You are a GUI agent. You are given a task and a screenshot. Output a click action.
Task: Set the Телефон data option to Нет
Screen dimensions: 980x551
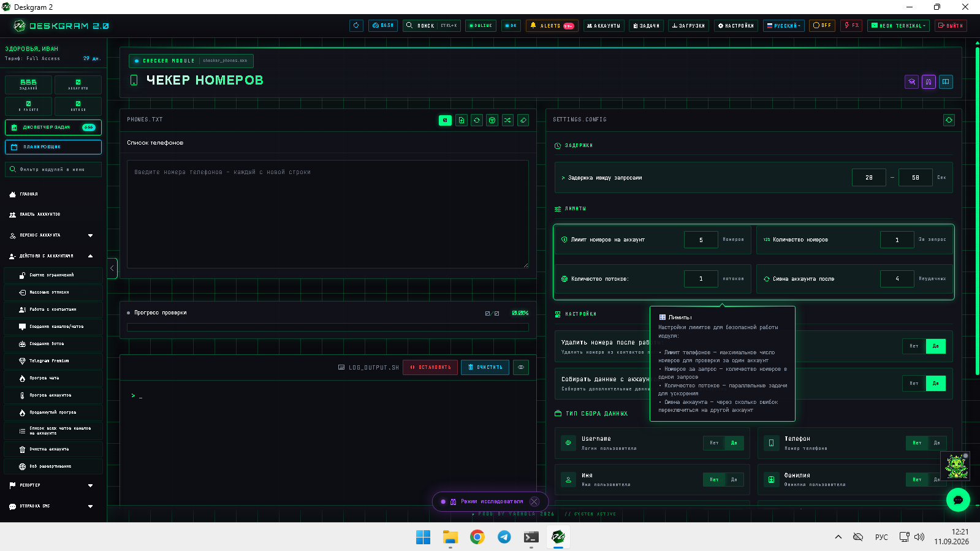(x=917, y=443)
